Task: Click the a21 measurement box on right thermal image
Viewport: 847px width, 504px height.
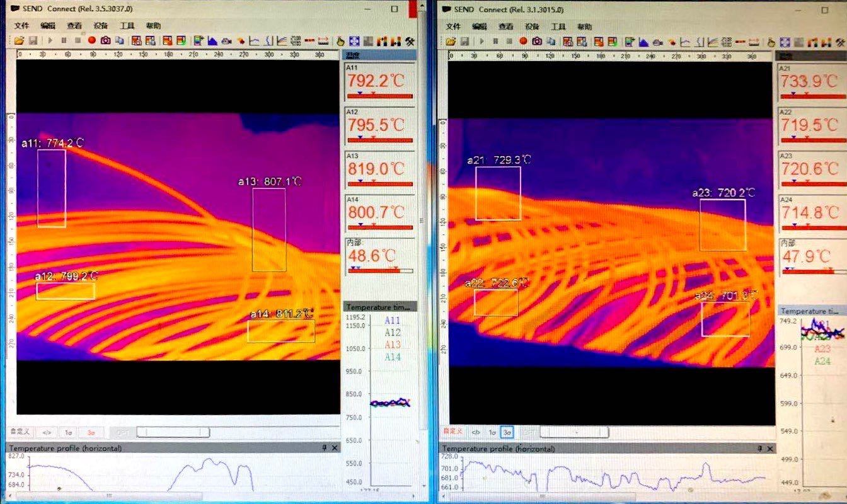Action: 498,193
